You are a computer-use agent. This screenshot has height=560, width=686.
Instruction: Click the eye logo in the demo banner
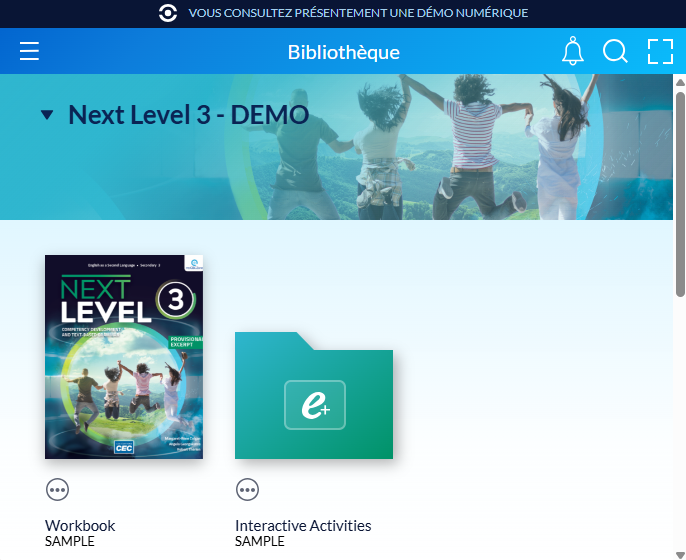(x=168, y=13)
